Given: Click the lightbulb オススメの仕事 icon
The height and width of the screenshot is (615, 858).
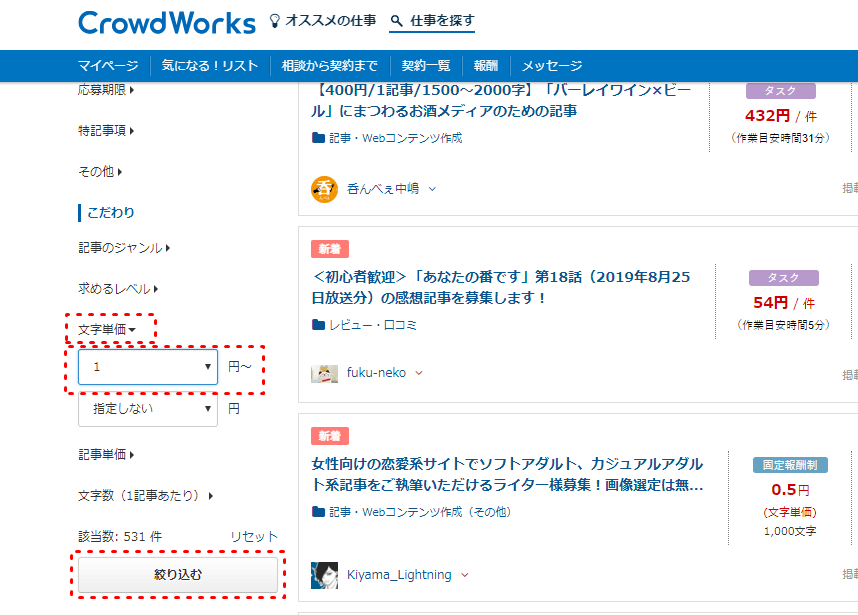Looking at the screenshot, I should coord(275,21).
